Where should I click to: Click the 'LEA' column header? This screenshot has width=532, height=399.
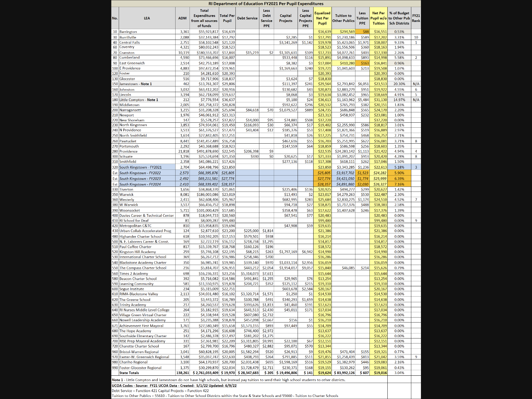[x=147, y=18]
